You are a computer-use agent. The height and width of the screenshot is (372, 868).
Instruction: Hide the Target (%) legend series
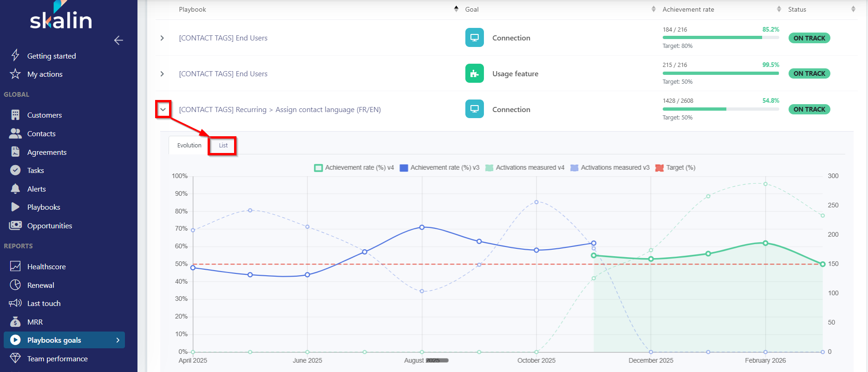coord(675,168)
